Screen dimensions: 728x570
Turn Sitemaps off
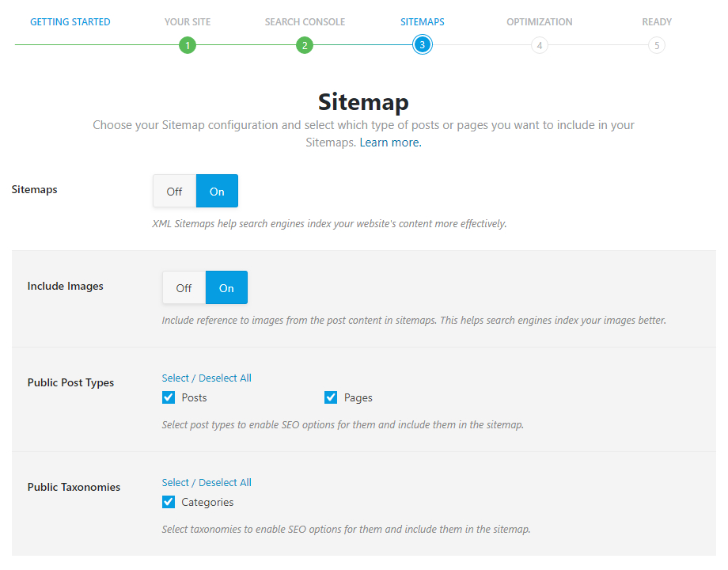pos(175,191)
